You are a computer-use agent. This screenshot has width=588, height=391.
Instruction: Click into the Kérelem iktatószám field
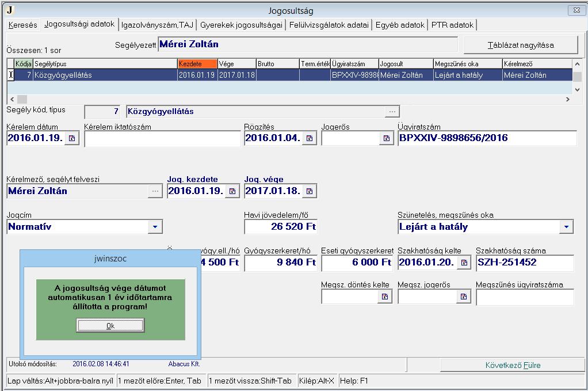pyautogui.click(x=162, y=138)
